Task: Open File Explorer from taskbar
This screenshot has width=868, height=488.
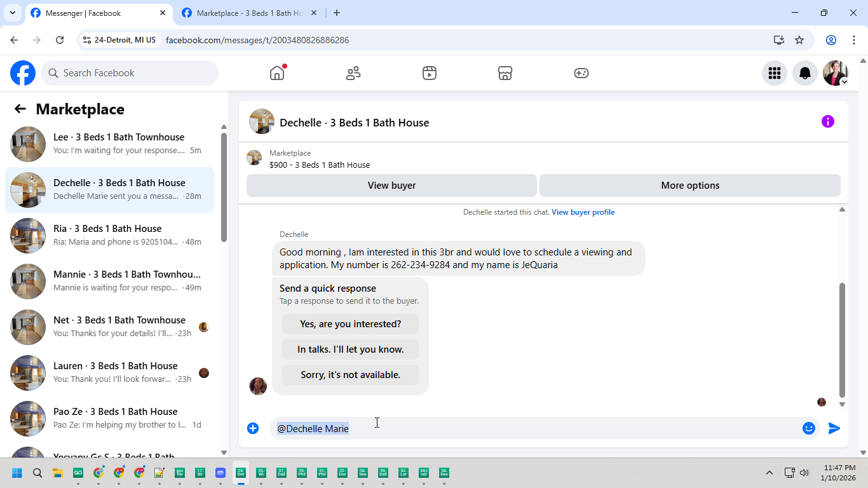Action: tap(58, 473)
